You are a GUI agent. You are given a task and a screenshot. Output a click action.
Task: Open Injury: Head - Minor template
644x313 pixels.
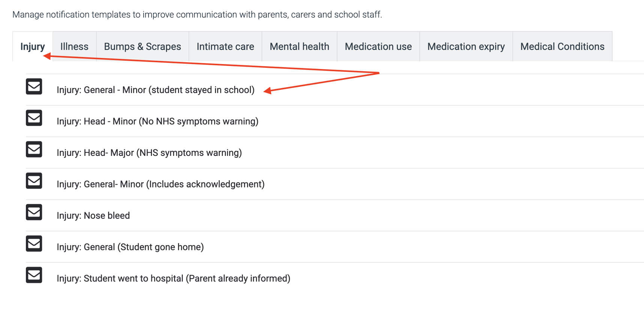tap(157, 121)
